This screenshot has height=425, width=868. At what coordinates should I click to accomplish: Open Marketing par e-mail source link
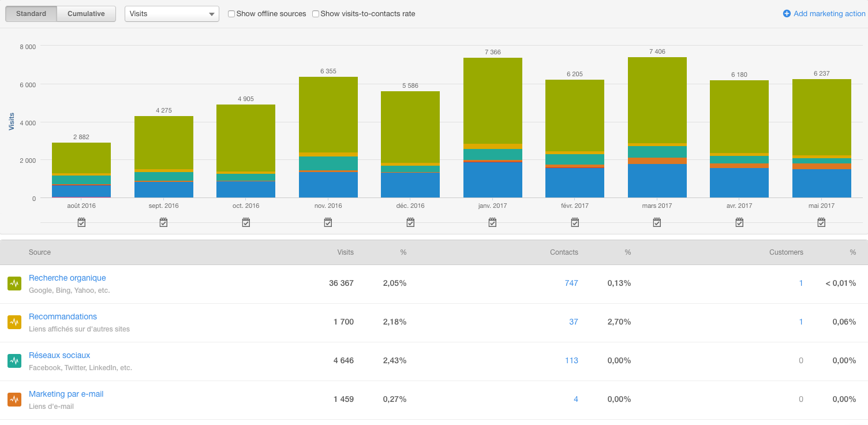66,394
